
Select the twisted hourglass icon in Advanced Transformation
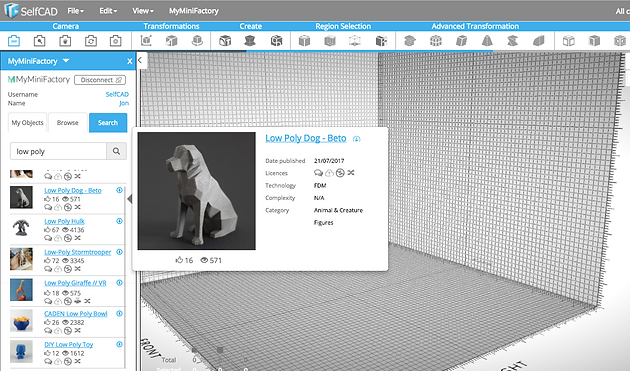(513, 41)
